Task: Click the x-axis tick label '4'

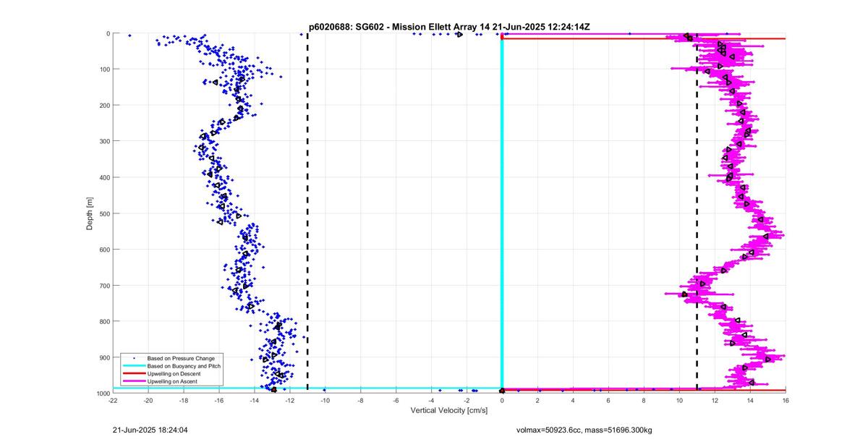Action: (x=573, y=400)
